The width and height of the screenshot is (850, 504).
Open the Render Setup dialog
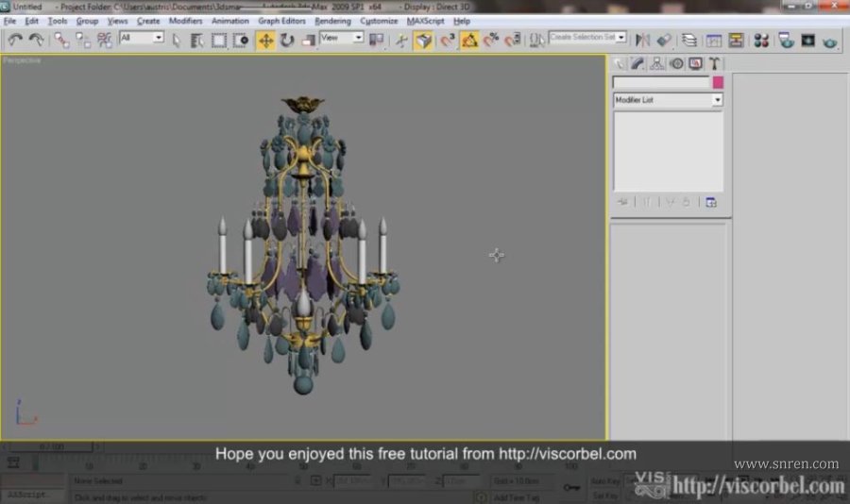[786, 40]
